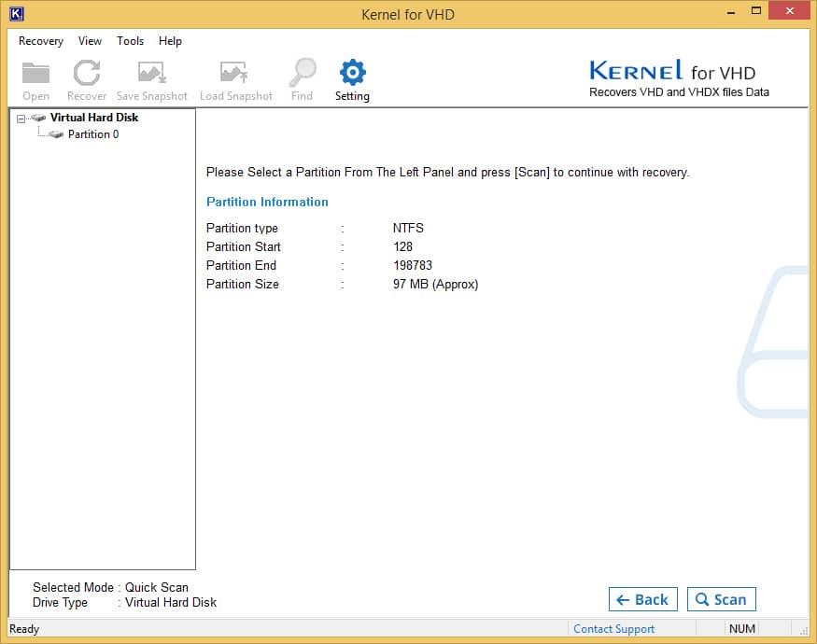Select Virtual Hard Disk in tree

click(94, 118)
